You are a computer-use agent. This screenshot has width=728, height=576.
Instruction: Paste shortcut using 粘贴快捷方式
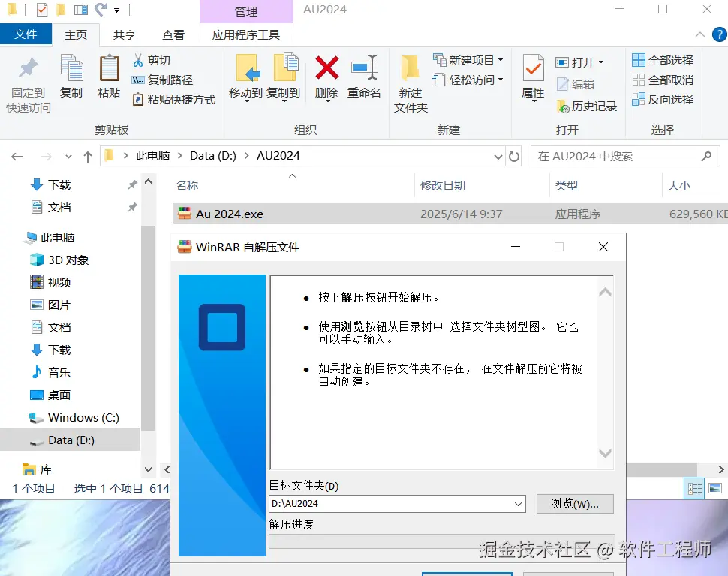point(174,99)
